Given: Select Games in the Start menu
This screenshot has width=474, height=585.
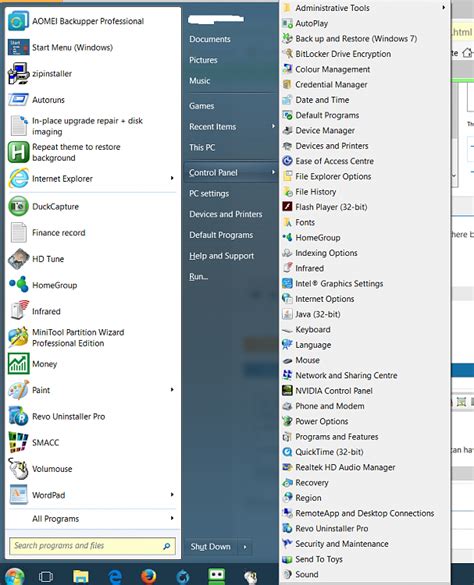Looking at the screenshot, I should click(x=202, y=106).
